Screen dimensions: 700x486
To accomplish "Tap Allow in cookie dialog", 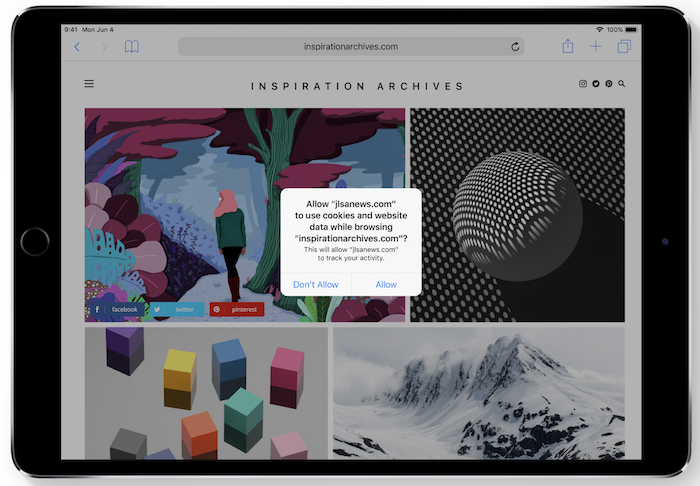I will (x=386, y=285).
